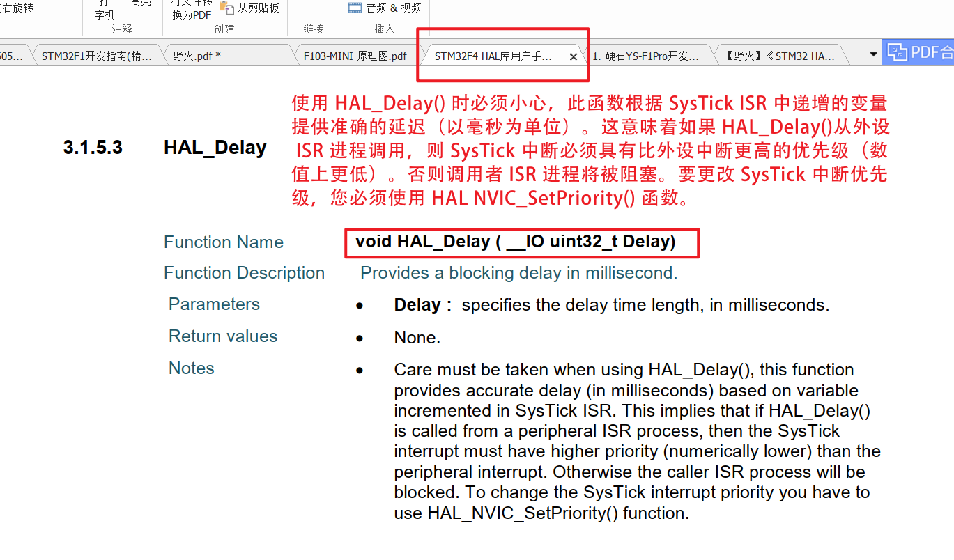The height and width of the screenshot is (560, 954).
Task: Close the STM32F4 HAL库用户手册 tab
Action: click(x=573, y=56)
